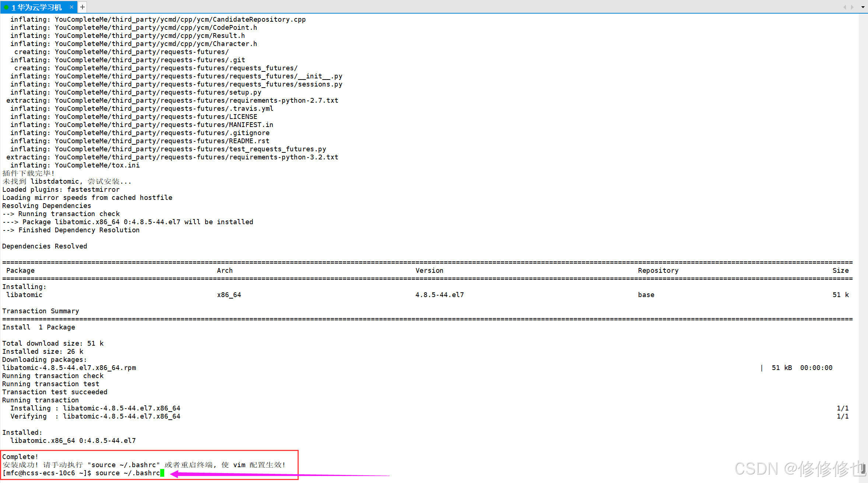Click the 'source ~/.bashrc' command text

[127, 473]
